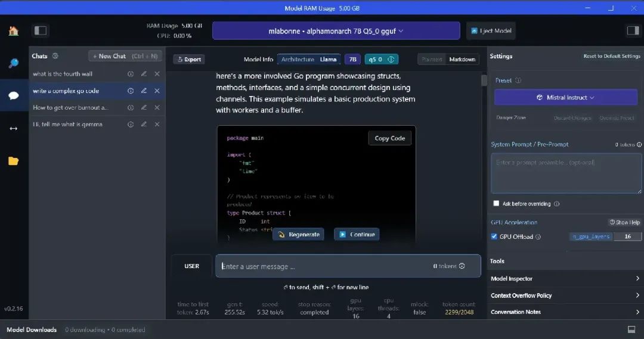
Task: Click the Override Preset option
Action: tap(617, 118)
